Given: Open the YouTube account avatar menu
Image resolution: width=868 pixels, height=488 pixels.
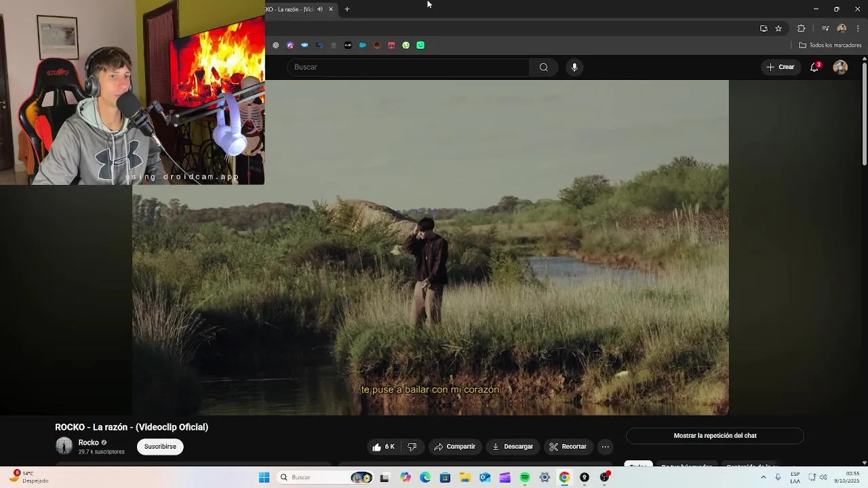Looking at the screenshot, I should pyautogui.click(x=840, y=67).
